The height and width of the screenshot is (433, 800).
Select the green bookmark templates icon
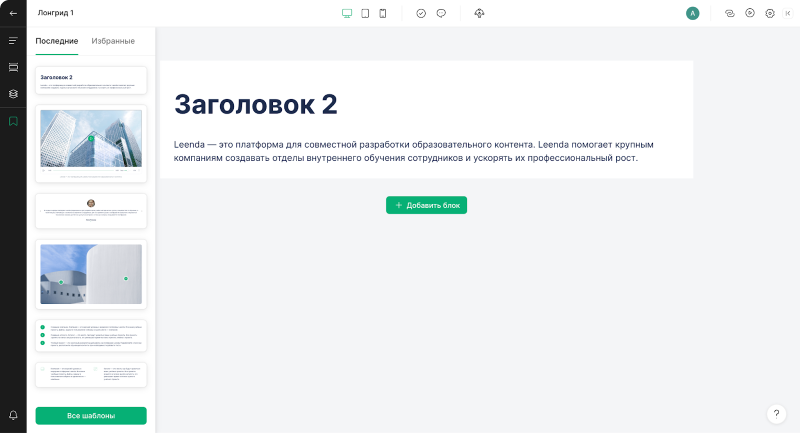13,121
